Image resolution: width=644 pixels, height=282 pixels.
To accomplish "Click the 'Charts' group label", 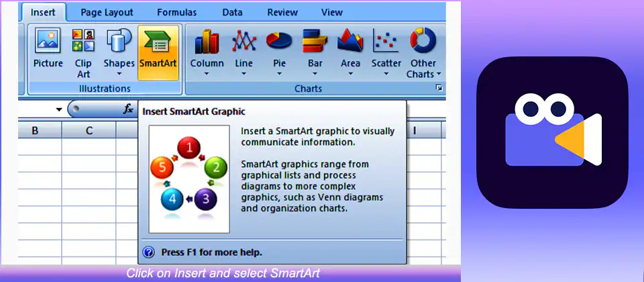I will tap(308, 89).
